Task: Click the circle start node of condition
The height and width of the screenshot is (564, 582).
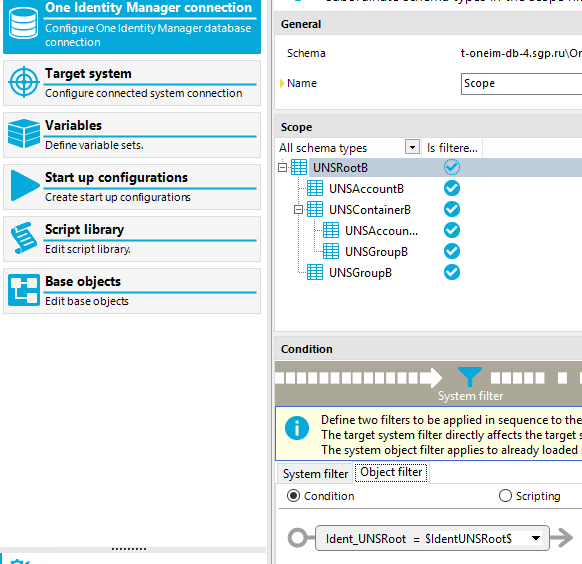Action: point(298,538)
